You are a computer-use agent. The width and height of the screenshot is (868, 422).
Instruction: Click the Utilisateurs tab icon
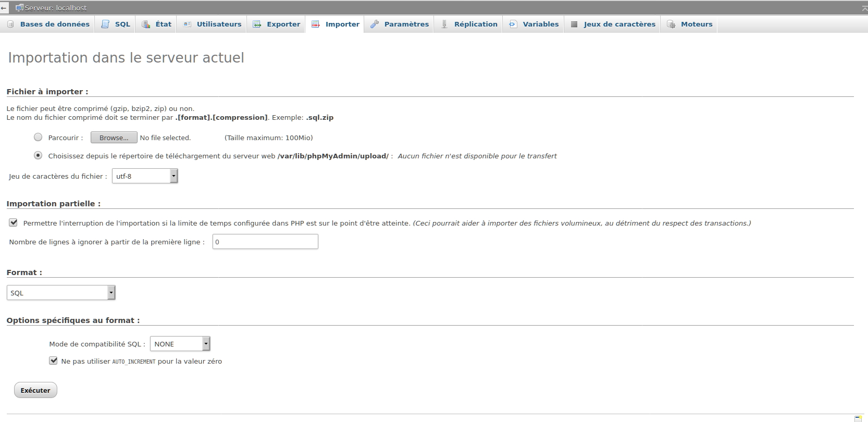[x=187, y=24]
